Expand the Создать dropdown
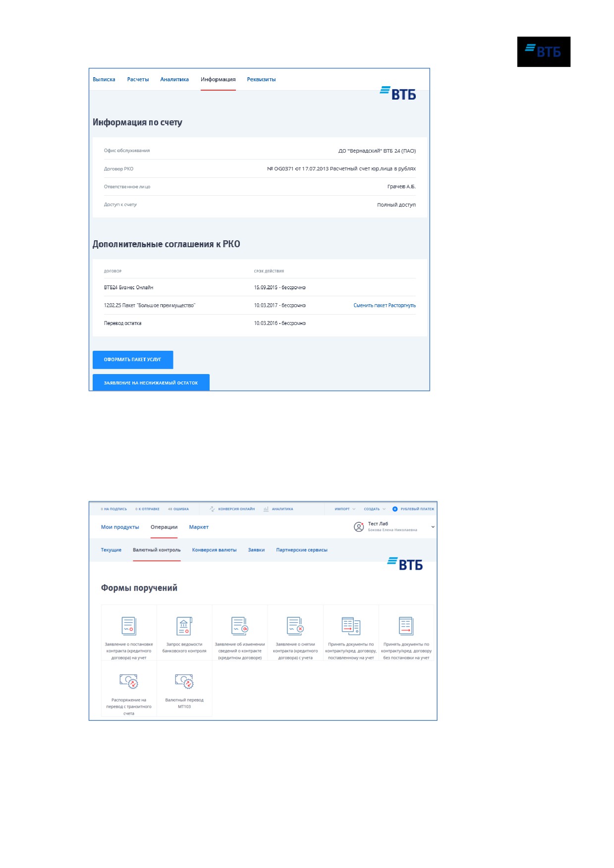 click(x=375, y=509)
